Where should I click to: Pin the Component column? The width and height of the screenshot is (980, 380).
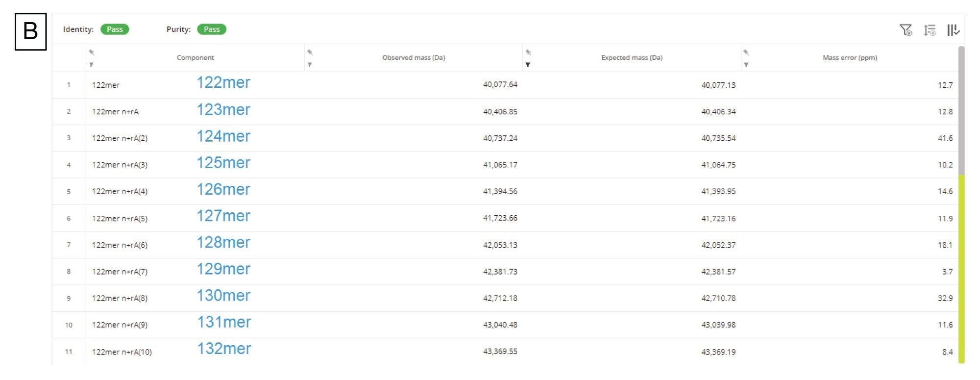point(92,52)
